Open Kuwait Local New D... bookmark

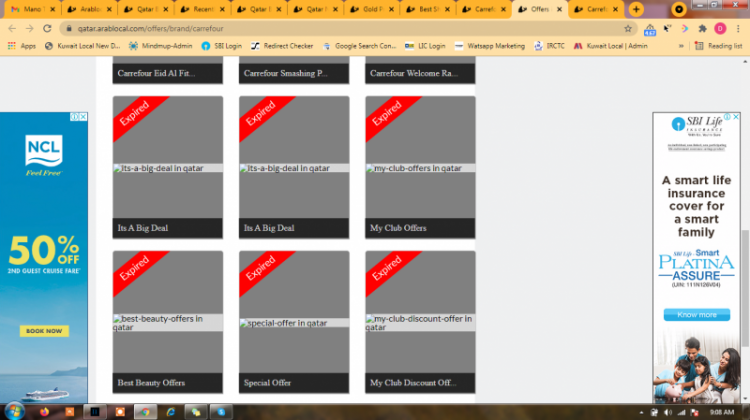point(82,46)
